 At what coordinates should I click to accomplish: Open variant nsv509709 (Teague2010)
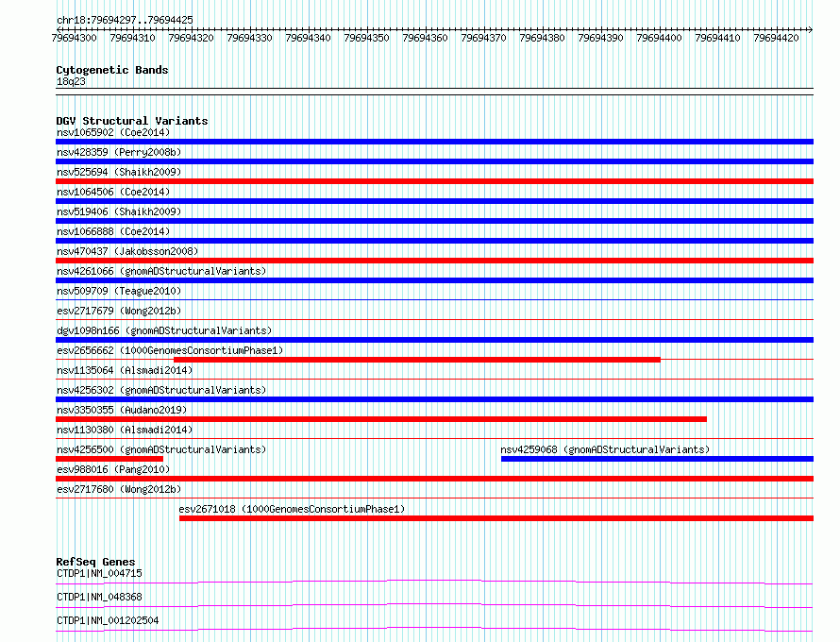point(119,291)
